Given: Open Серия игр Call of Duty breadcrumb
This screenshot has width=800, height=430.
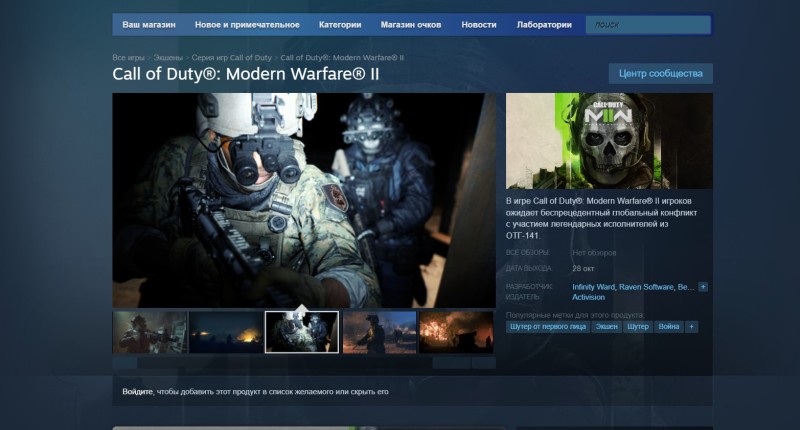Looking at the screenshot, I should (x=232, y=58).
